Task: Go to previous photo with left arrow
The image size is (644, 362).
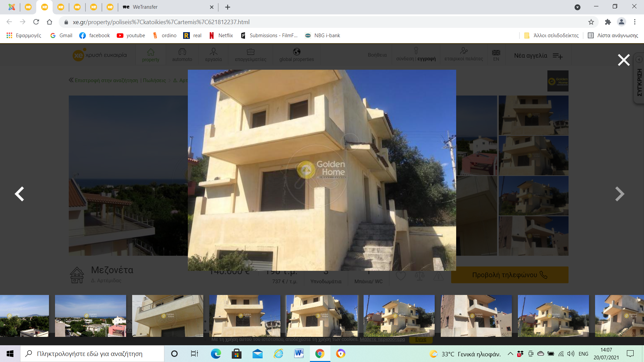Action: click(19, 194)
